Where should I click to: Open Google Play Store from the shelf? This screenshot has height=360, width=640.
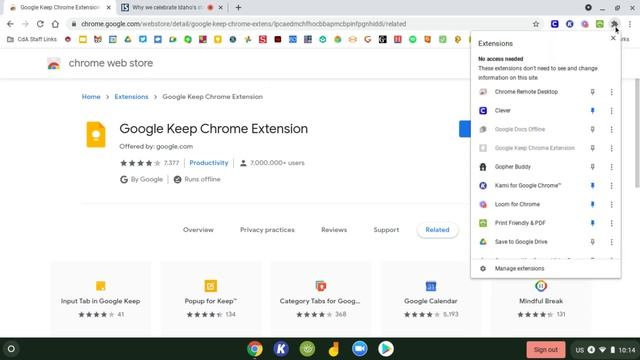pyautogui.click(x=386, y=349)
